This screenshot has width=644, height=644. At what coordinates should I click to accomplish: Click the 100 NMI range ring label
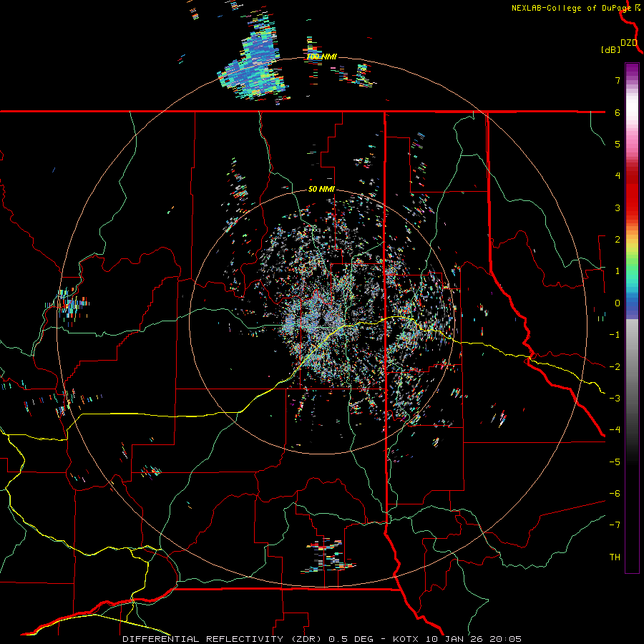coord(321,57)
